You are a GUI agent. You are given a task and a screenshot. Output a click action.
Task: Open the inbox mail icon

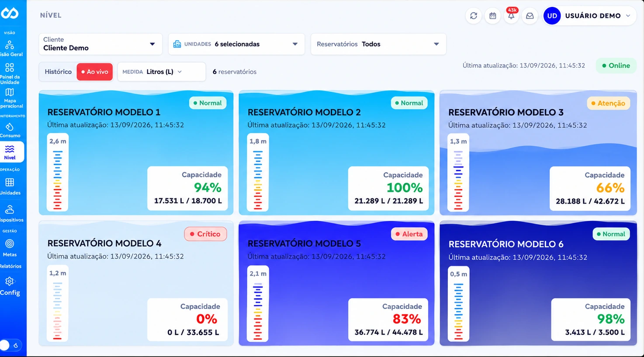coord(530,16)
